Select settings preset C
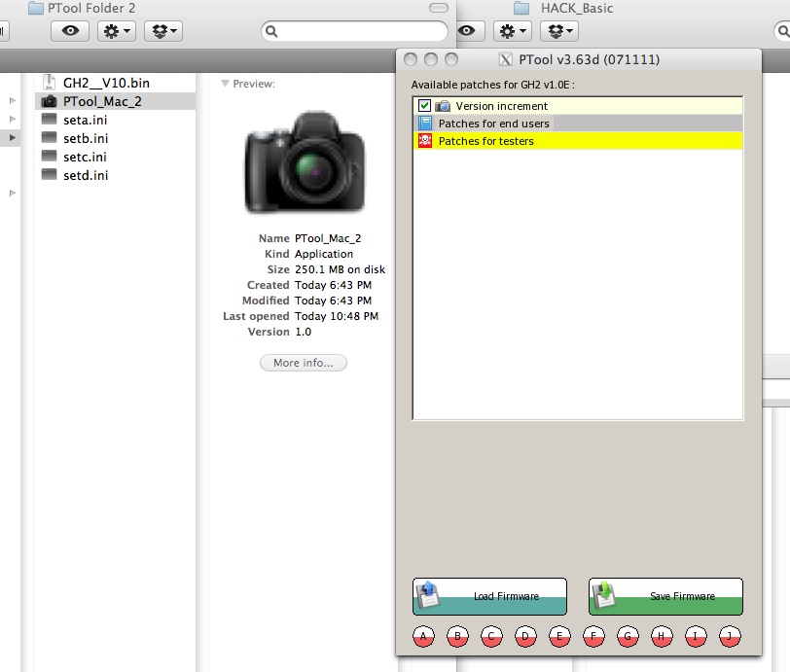 491,636
